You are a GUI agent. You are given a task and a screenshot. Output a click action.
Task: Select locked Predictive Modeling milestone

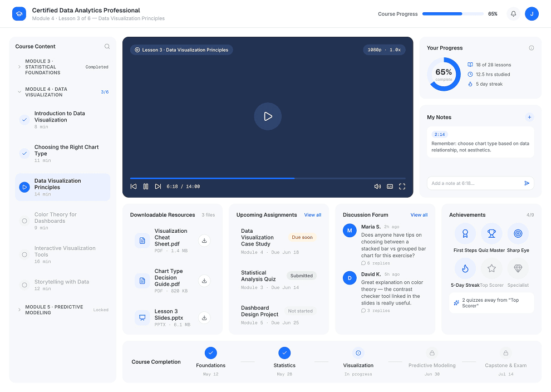432,352
